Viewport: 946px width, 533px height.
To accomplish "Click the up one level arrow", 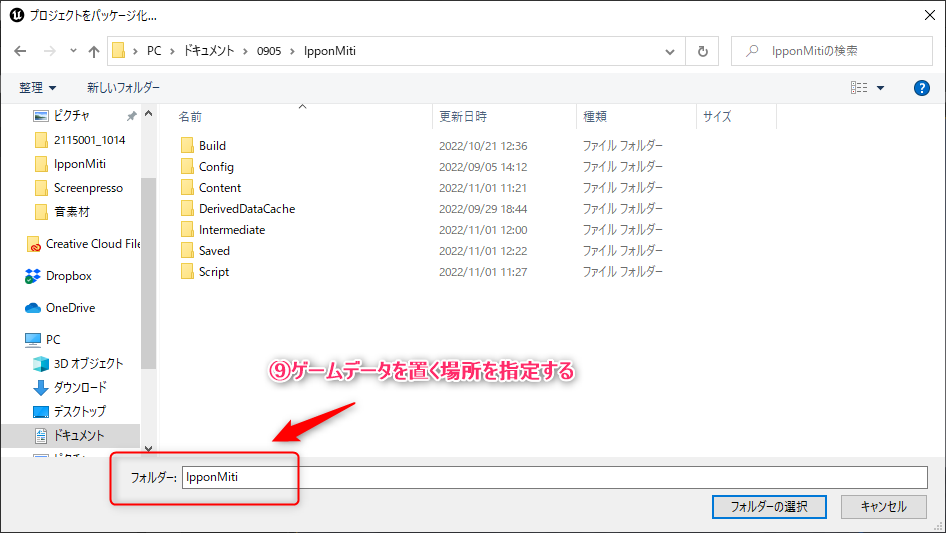I will tap(94, 51).
